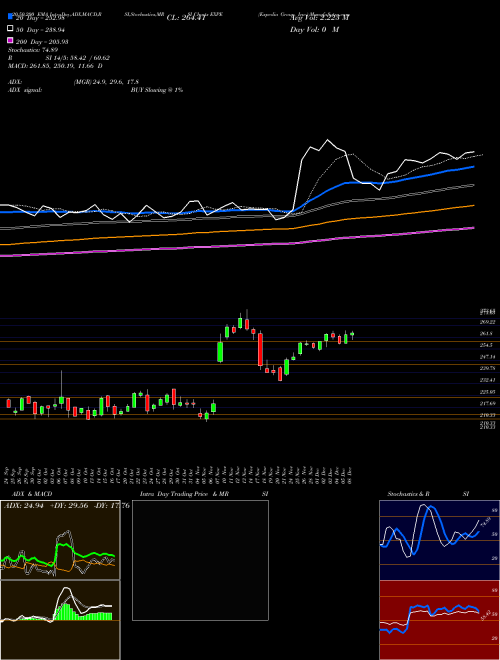Click the white 50 Day EMA legend swatch
This screenshot has width=500, height=660.
[10, 29]
